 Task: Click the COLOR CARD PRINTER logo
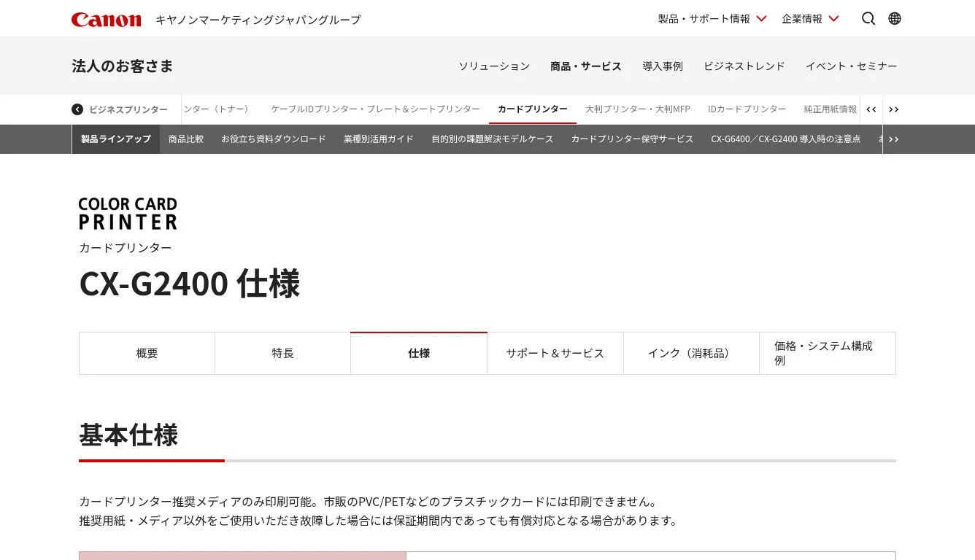(128, 214)
